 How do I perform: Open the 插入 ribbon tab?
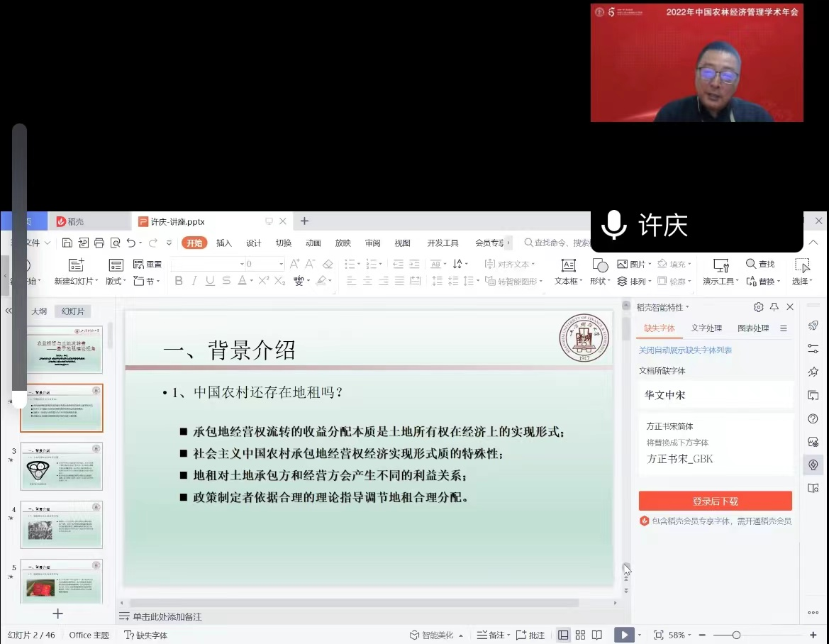click(224, 243)
